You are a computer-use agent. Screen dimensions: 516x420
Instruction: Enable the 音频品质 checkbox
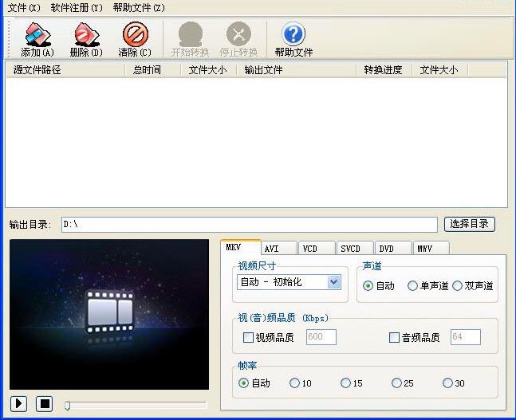click(x=394, y=337)
